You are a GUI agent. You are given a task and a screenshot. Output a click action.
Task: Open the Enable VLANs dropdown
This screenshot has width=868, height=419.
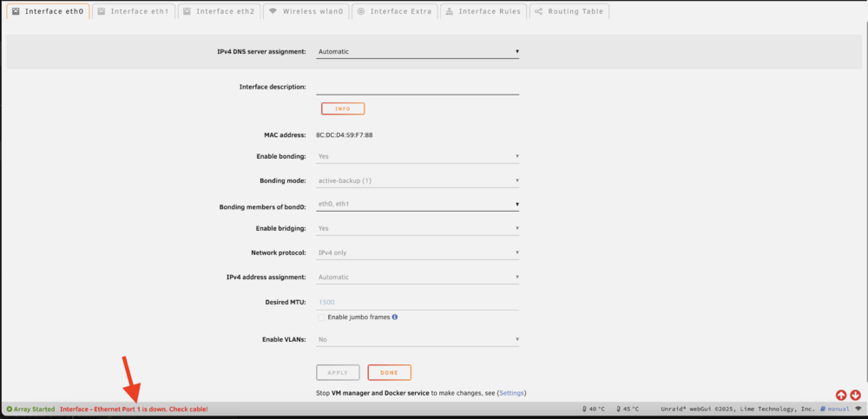[x=418, y=339]
